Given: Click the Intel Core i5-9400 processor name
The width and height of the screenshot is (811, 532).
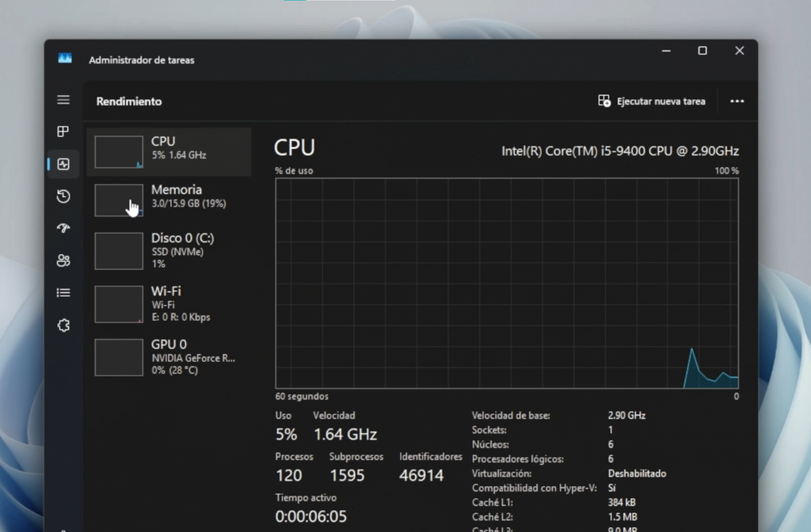Looking at the screenshot, I should (619, 151).
